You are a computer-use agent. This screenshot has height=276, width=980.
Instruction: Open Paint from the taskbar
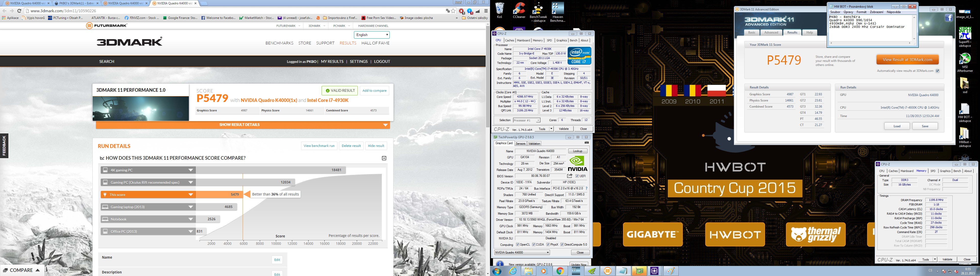(670, 271)
